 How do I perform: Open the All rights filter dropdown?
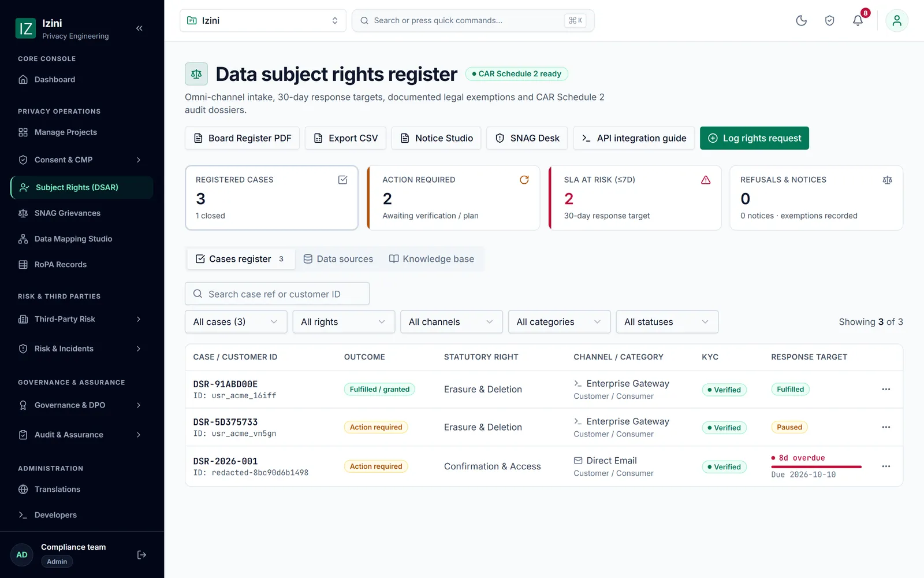coord(344,322)
